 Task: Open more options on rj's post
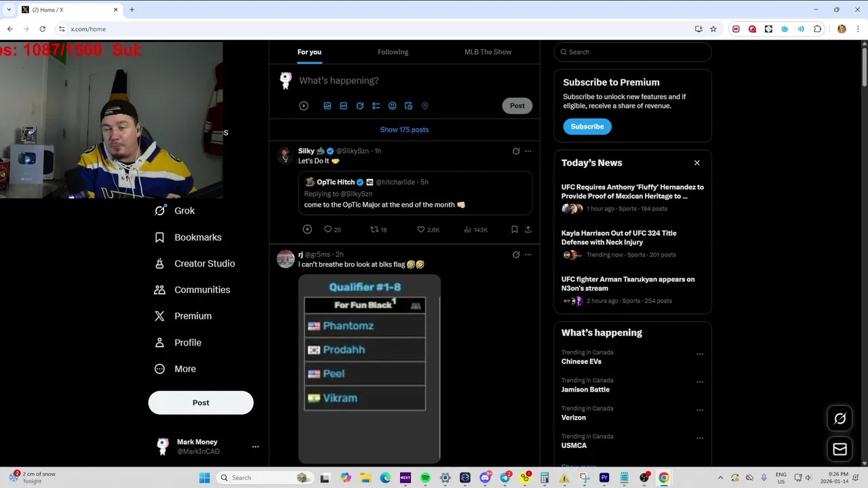pos(528,255)
